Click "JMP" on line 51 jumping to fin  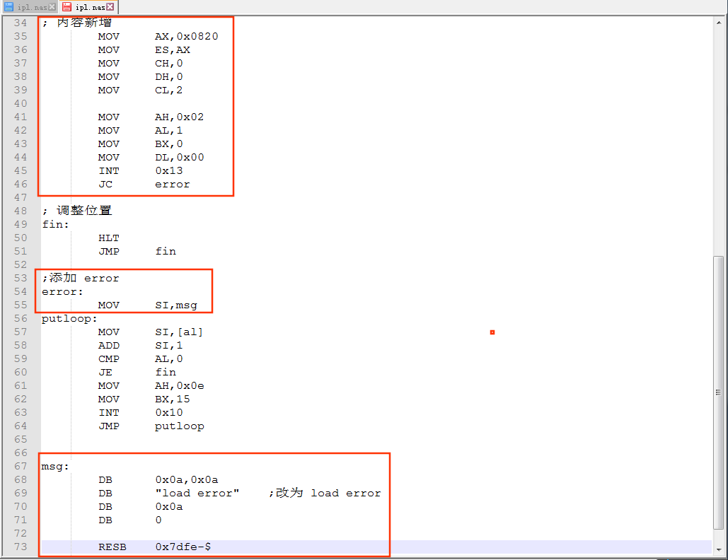pyautogui.click(x=109, y=252)
